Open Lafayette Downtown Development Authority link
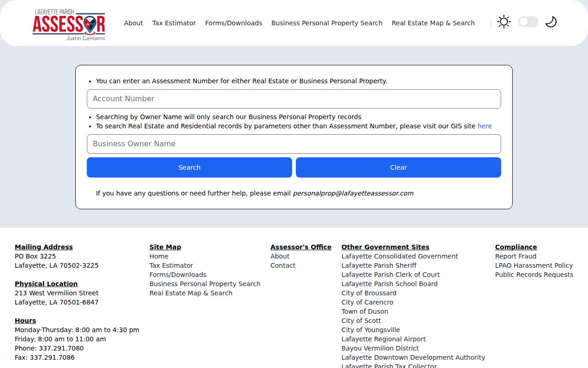588x368 pixels. [413, 357]
